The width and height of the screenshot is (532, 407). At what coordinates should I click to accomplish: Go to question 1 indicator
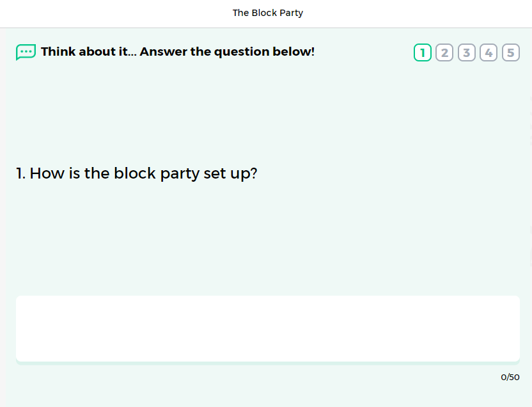coord(423,52)
